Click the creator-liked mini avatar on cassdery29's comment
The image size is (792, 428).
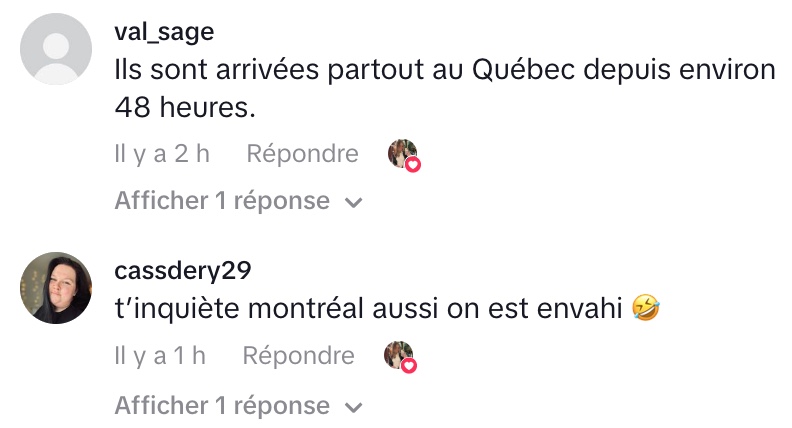click(x=397, y=355)
